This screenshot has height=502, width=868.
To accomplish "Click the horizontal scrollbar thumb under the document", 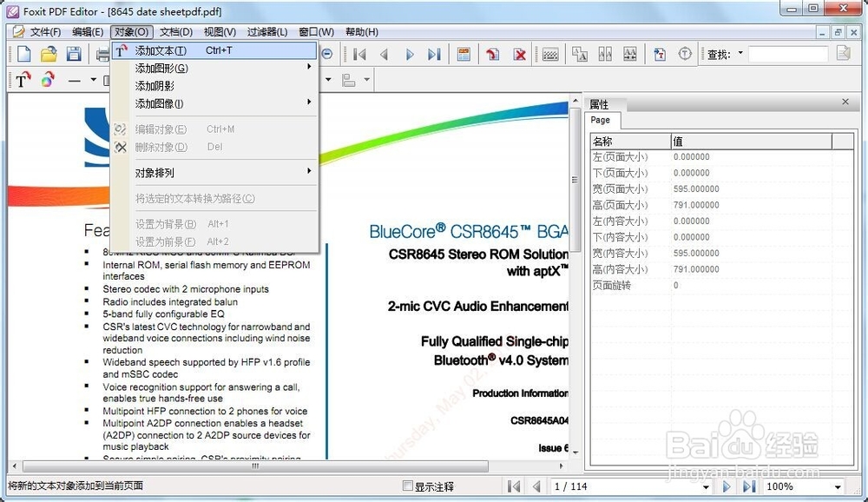I will click(255, 466).
